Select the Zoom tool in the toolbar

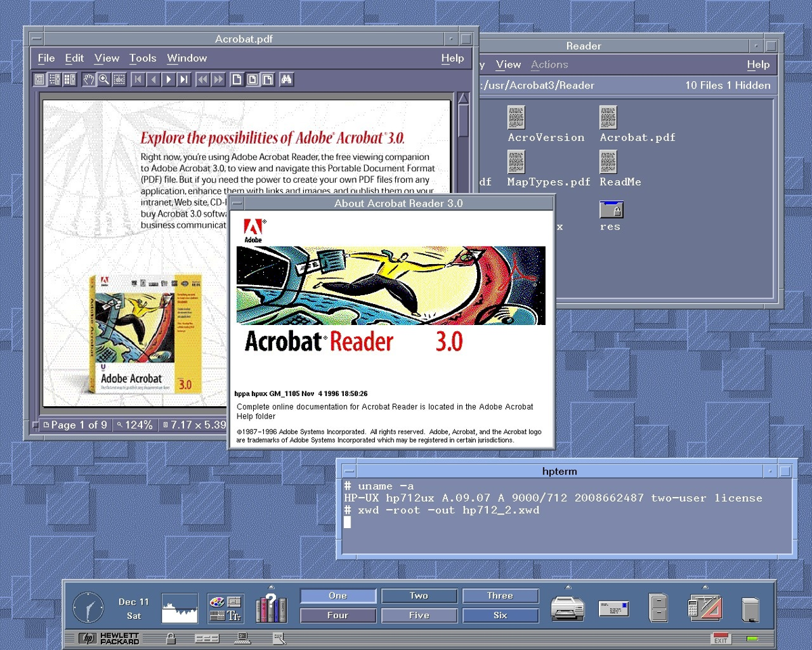click(x=104, y=79)
